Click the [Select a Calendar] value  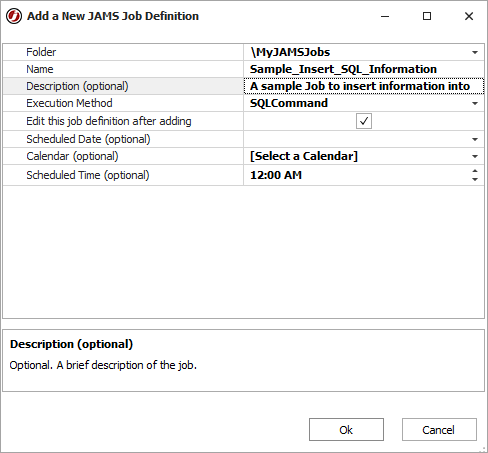tap(304, 156)
